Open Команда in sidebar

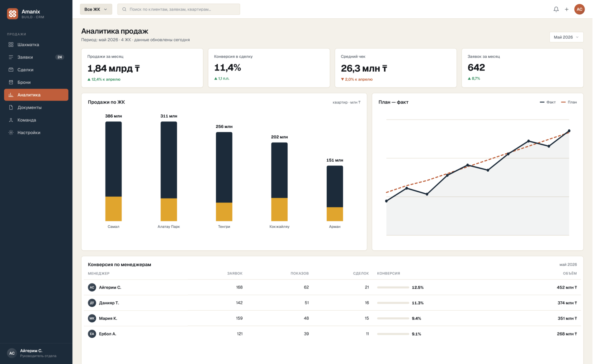tap(36, 120)
